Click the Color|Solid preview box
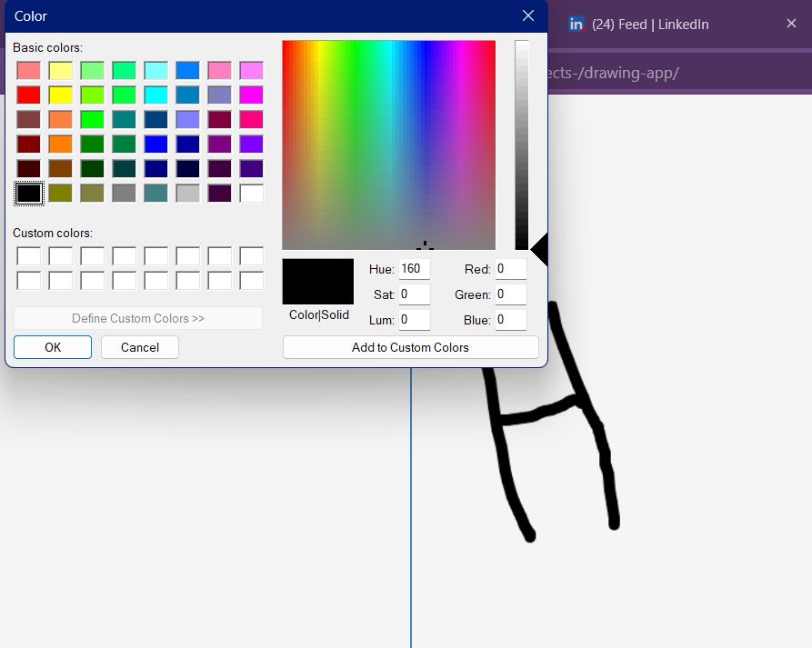 (316, 282)
